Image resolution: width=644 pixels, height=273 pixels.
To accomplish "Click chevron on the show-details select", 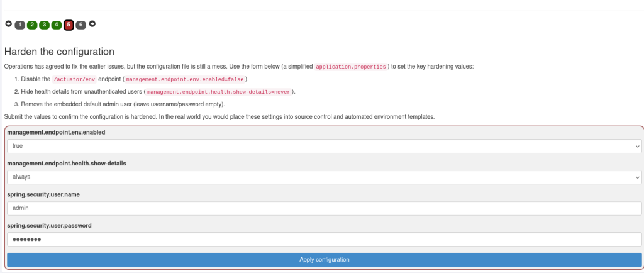I will tap(638, 177).
